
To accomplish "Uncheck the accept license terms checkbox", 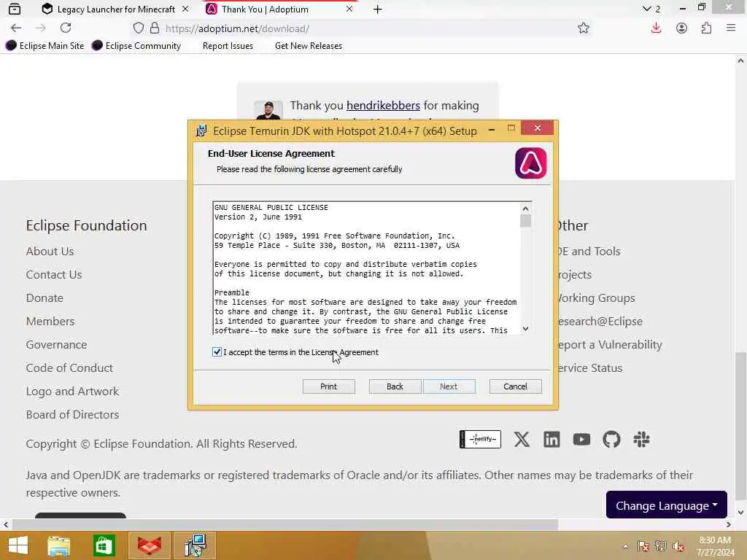I will tap(217, 352).
